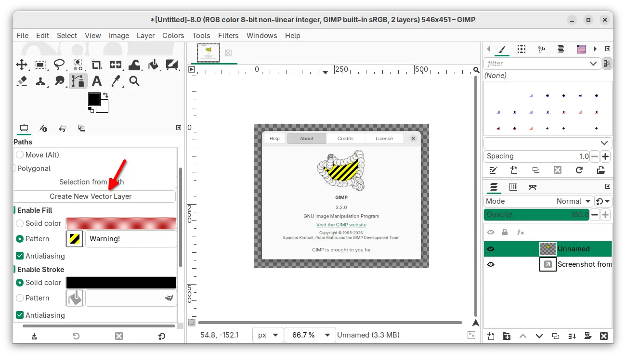Choose Pattern radio under Enable Stroke
Viewport: 626px width, 364px height.
tap(20, 298)
